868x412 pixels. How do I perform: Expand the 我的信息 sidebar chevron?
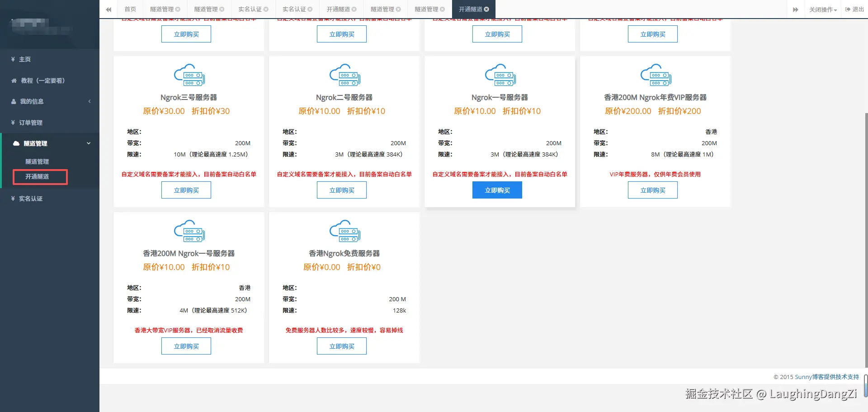tap(90, 101)
